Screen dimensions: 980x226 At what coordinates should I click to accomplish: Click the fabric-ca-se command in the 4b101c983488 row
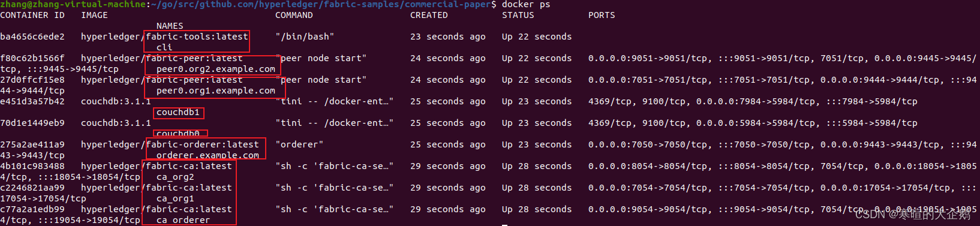(335, 166)
